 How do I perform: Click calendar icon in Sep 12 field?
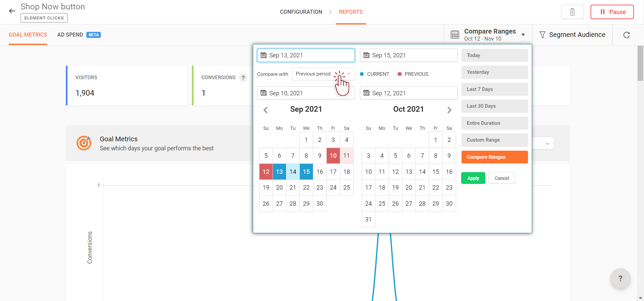pos(366,93)
